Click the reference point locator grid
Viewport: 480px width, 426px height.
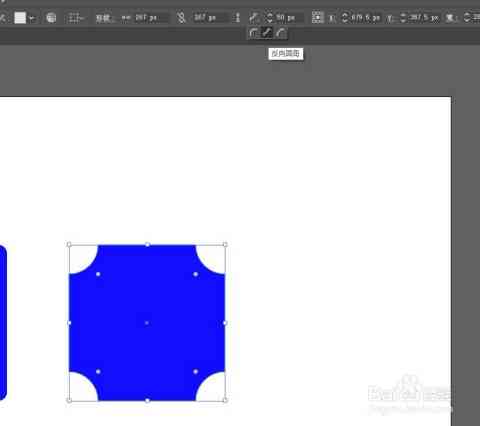(317, 17)
